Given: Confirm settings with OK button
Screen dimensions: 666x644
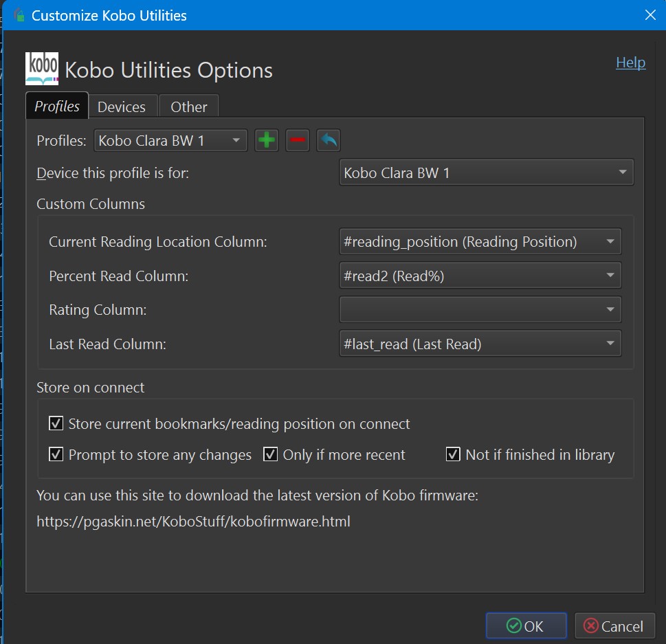Looking at the screenshot, I should tap(526, 625).
